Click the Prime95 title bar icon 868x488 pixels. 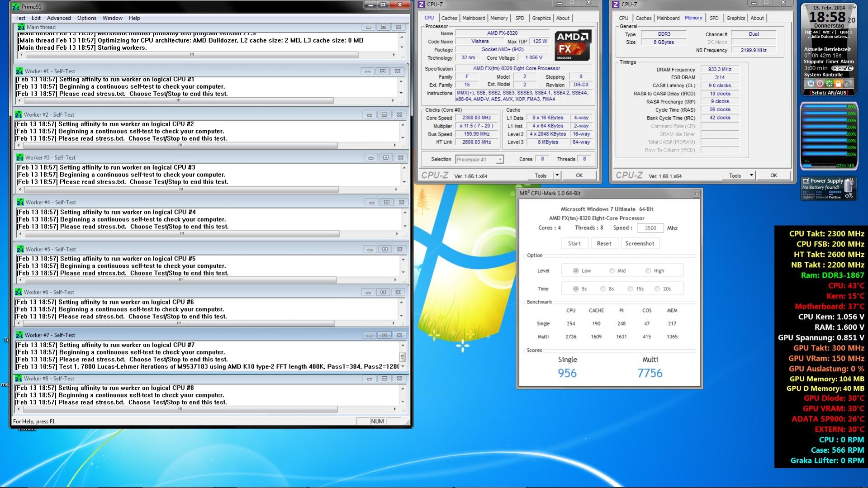[x=16, y=7]
